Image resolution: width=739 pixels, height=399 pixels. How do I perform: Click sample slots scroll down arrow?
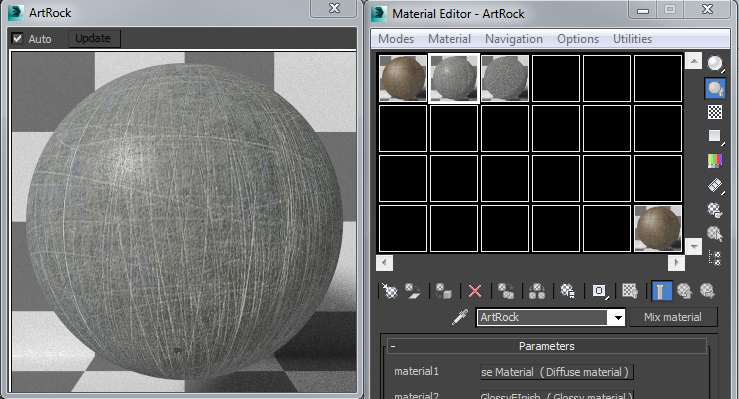coord(693,246)
